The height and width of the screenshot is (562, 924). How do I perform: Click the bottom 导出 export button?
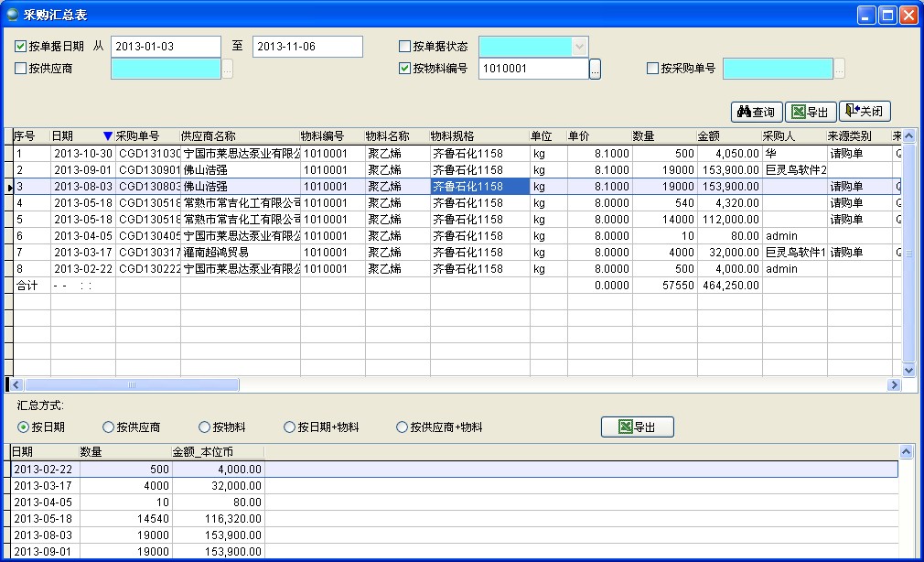click(638, 427)
